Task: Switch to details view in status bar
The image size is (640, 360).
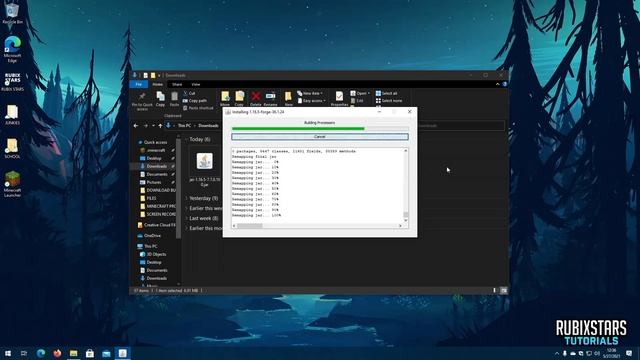Action: (x=495, y=291)
